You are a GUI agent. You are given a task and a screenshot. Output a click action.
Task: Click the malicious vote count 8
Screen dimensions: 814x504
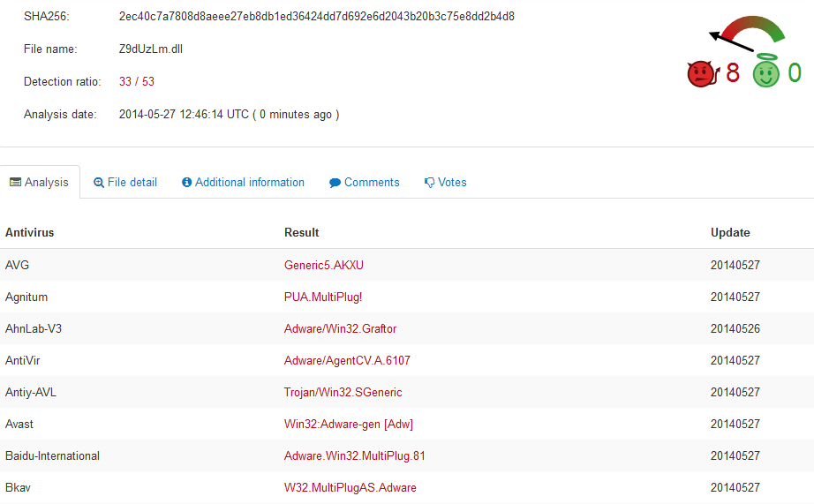click(733, 72)
